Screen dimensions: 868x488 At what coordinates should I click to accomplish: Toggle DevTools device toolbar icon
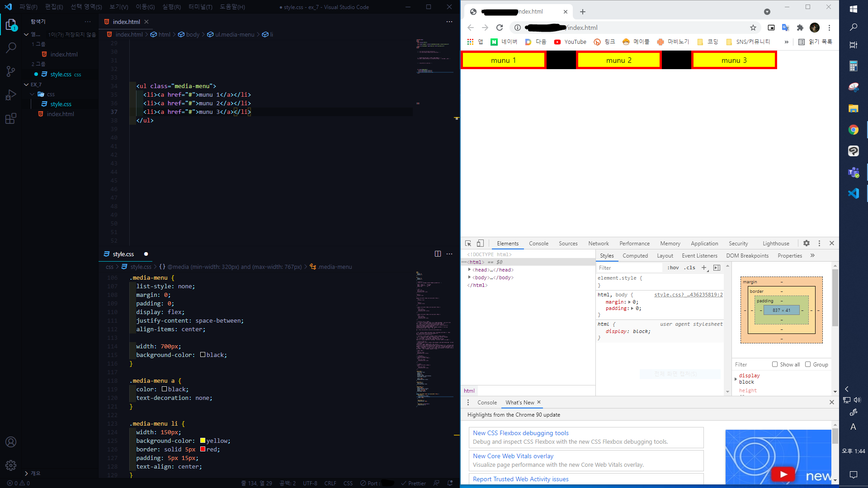[480, 243]
